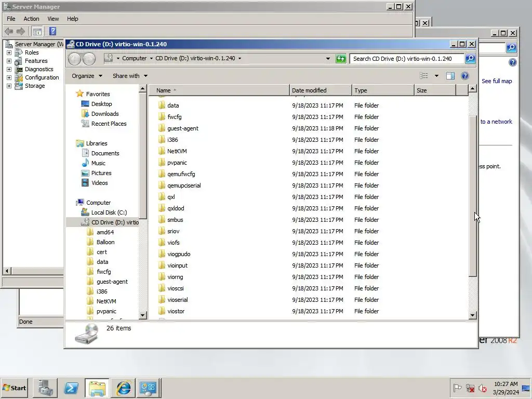
Task: Expand the Storage node in Server Manager
Action: coord(9,86)
